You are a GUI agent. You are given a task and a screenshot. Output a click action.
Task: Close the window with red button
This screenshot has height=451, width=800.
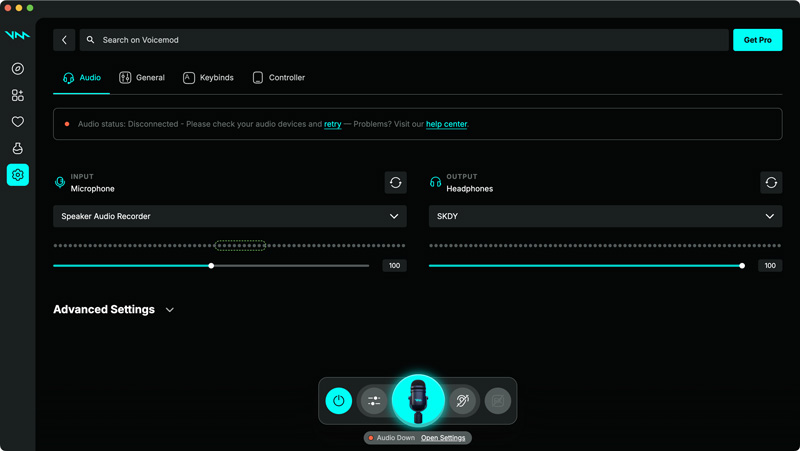pyautogui.click(x=8, y=8)
